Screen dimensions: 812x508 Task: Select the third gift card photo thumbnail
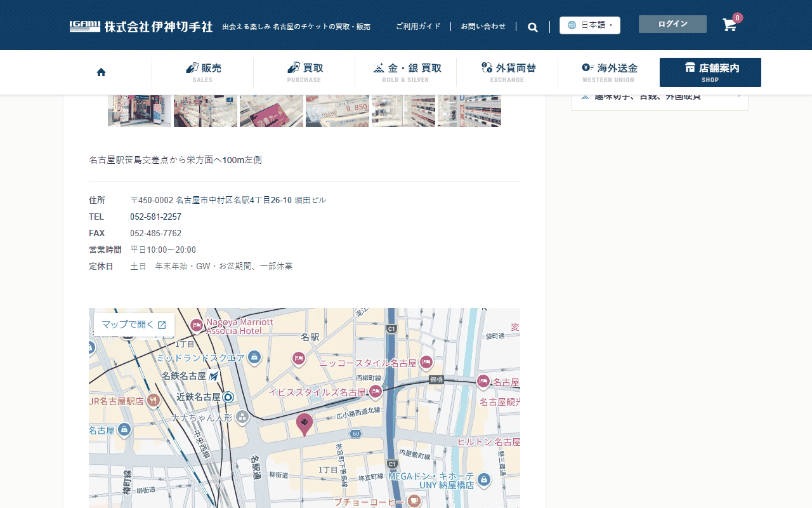point(272,111)
